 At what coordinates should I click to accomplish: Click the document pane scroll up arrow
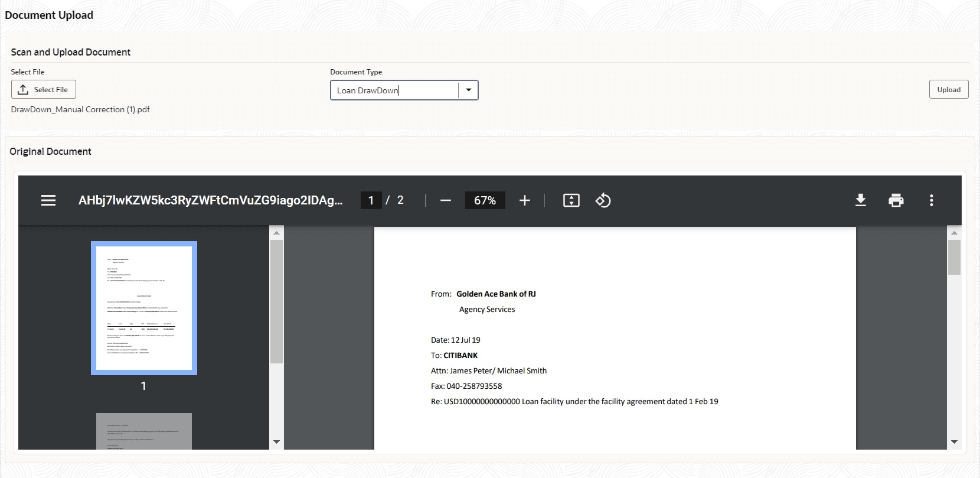[x=954, y=233]
